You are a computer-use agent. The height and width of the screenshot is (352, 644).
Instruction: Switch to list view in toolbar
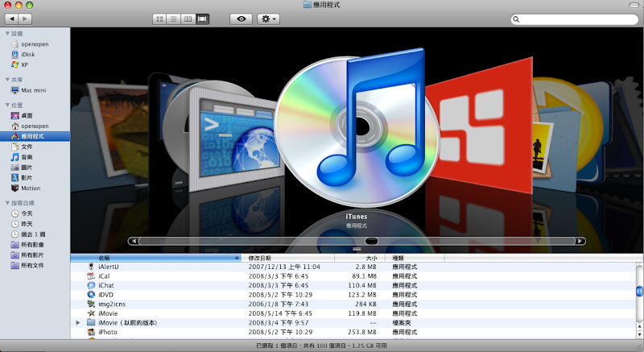tap(173, 18)
